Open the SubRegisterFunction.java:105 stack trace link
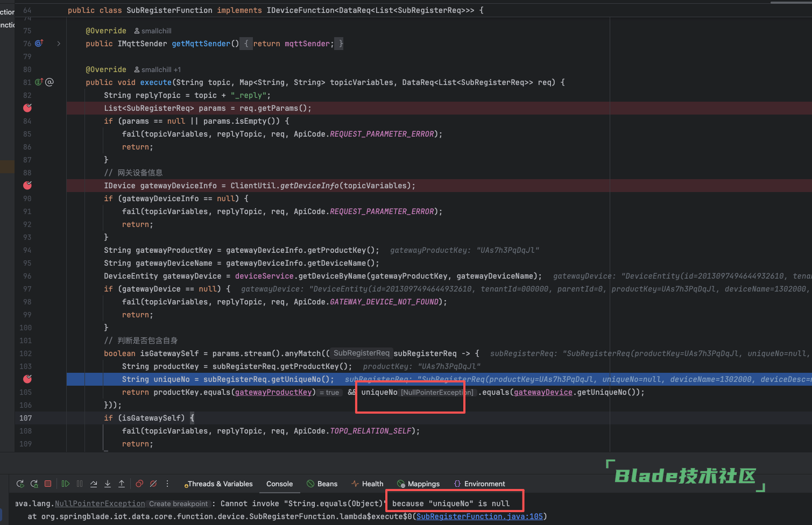The image size is (812, 525). click(x=479, y=516)
